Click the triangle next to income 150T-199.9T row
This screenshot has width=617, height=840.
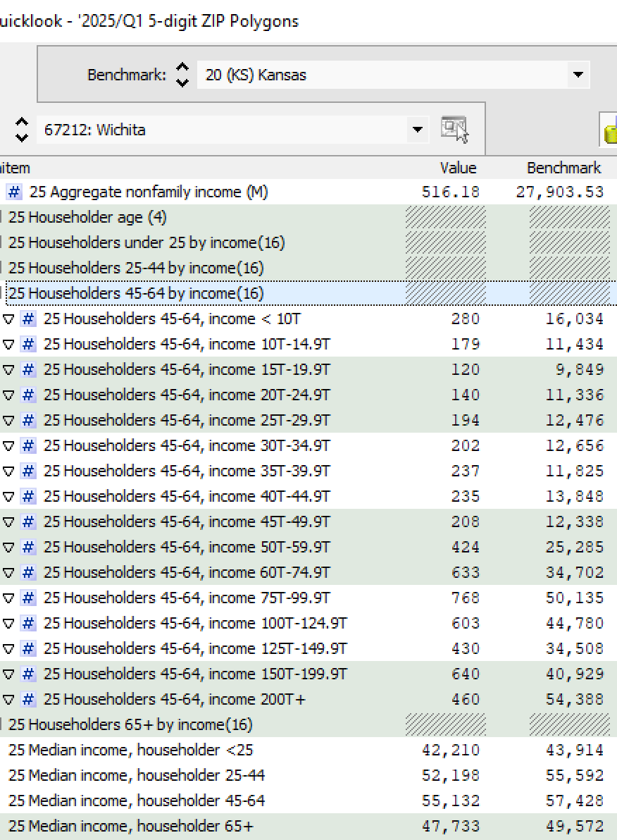(8, 674)
